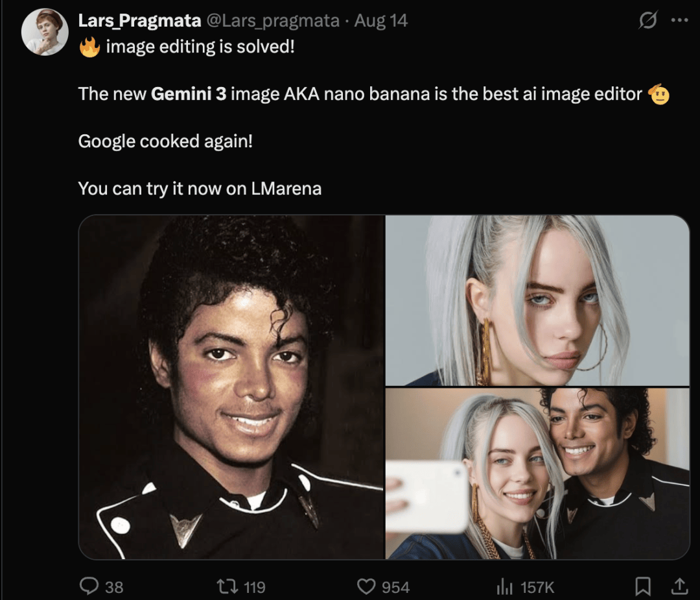
Task: Click the "Google cooked again!" line
Action: point(165,141)
